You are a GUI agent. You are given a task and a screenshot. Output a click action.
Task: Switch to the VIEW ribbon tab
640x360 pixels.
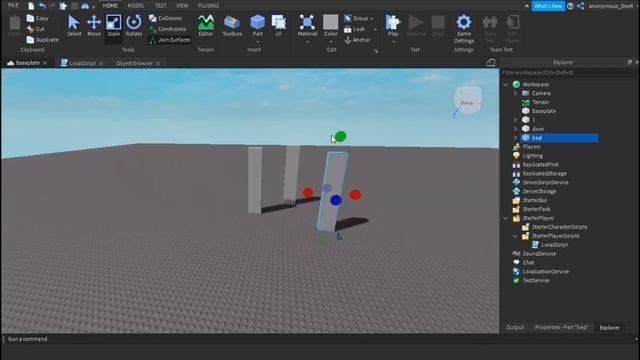point(182,6)
